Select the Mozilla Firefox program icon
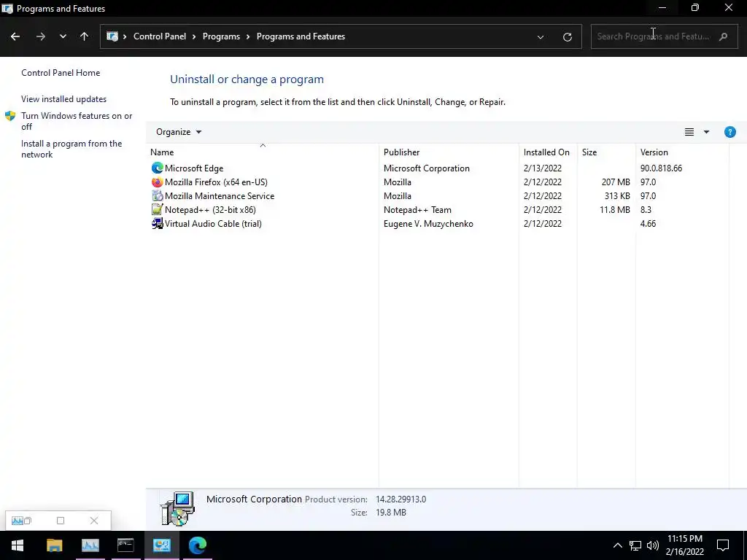This screenshot has height=560, width=747. pyautogui.click(x=157, y=182)
